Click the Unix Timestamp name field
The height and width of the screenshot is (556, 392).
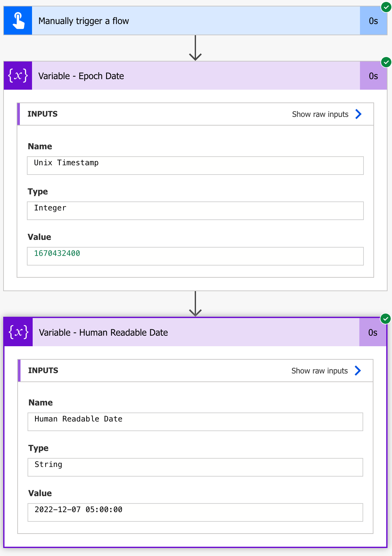(195, 166)
